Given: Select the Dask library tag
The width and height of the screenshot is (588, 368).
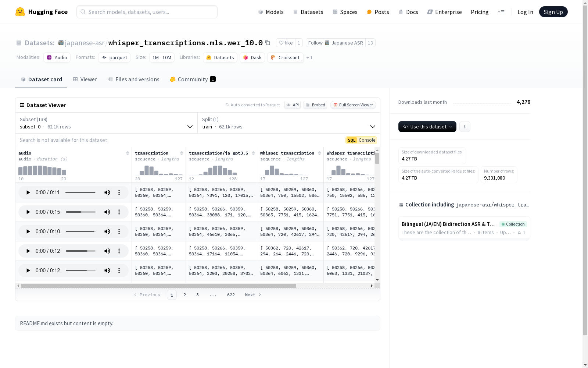Looking at the screenshot, I should (x=252, y=57).
